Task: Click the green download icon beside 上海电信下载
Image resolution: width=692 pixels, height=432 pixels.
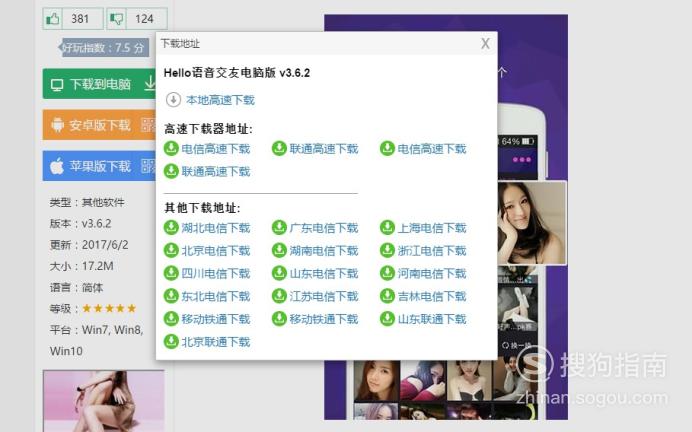Action: 387,228
